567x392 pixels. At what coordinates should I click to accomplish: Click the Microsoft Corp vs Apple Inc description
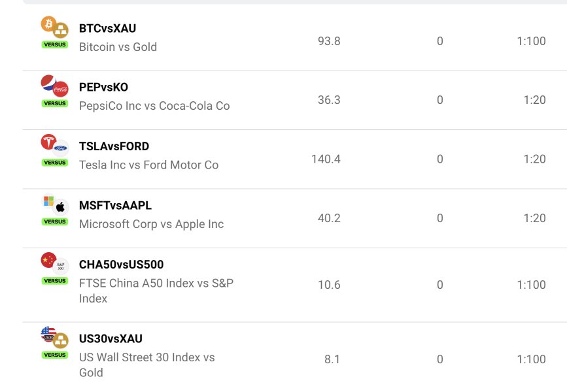(x=151, y=224)
